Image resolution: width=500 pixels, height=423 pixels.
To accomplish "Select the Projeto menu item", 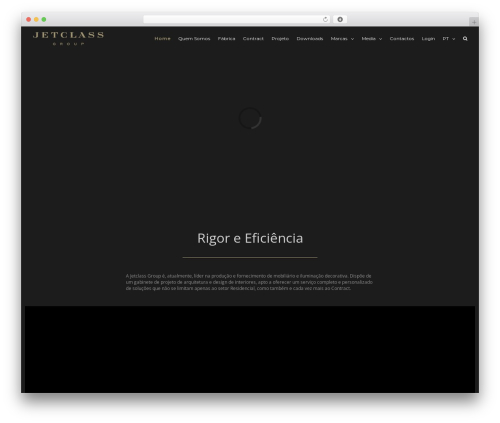I will tap(280, 39).
